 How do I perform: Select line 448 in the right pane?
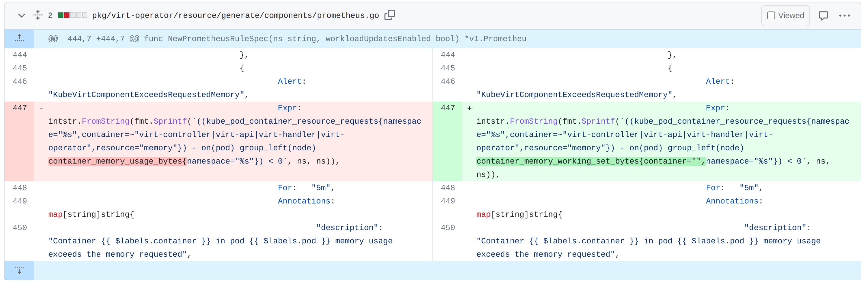point(448,187)
